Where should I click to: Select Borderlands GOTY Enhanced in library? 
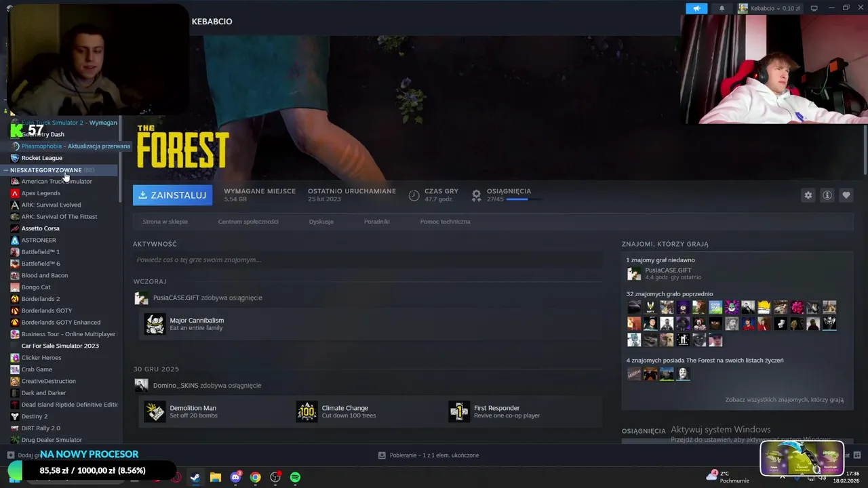[60, 323]
